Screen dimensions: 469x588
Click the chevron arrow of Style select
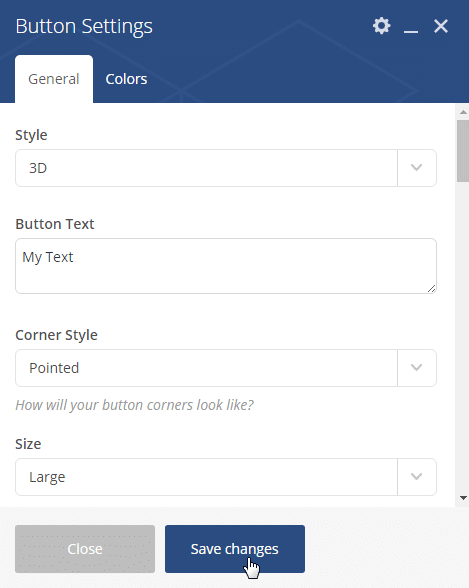[x=417, y=168]
